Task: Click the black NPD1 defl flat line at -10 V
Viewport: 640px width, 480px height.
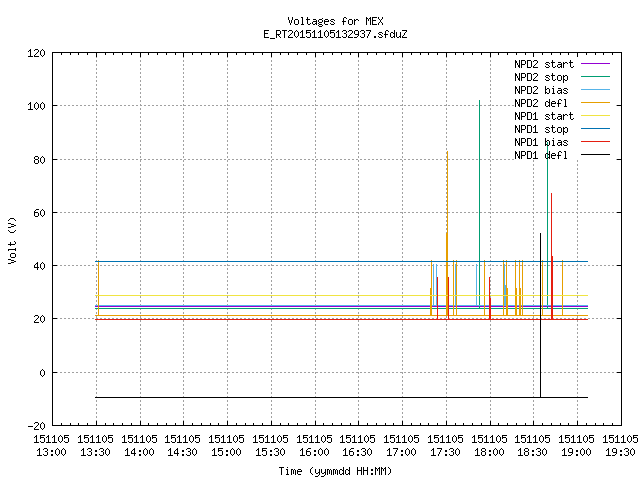Action: pyautogui.click(x=341, y=397)
